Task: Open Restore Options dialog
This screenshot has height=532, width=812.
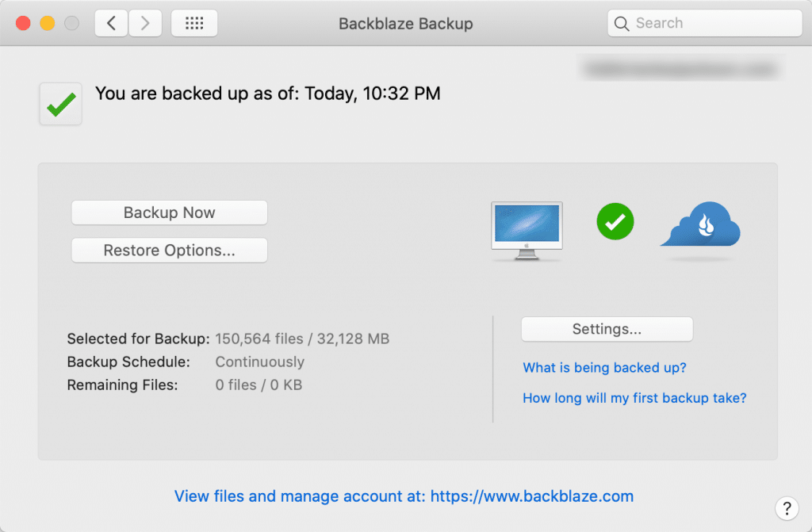Action: pos(169,251)
